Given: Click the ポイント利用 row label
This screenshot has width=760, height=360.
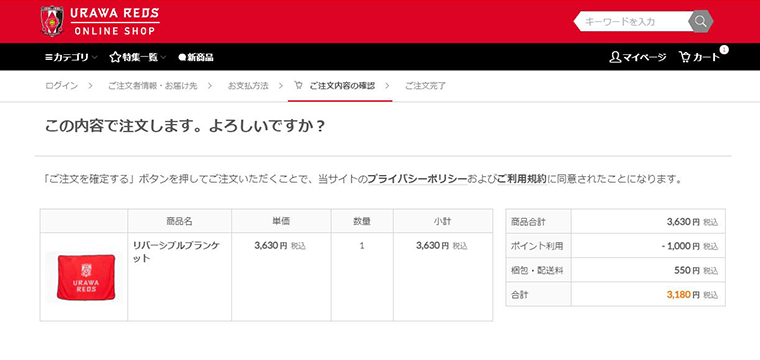Looking at the screenshot, I should click(537, 246).
